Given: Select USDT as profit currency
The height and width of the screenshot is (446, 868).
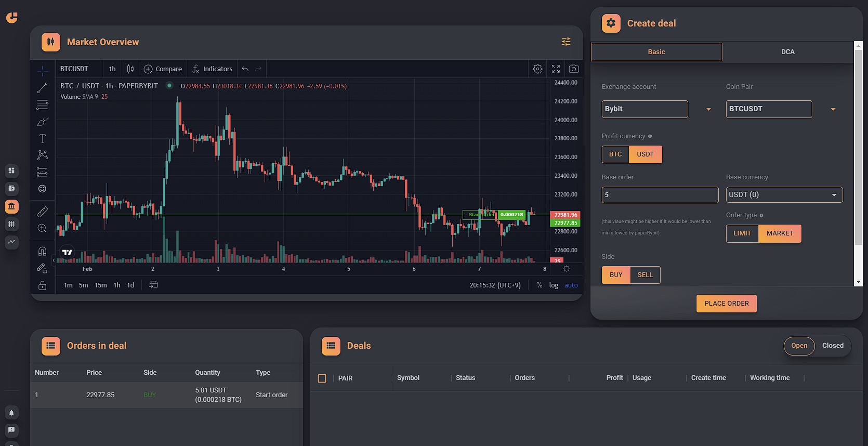Looking at the screenshot, I should [x=646, y=154].
